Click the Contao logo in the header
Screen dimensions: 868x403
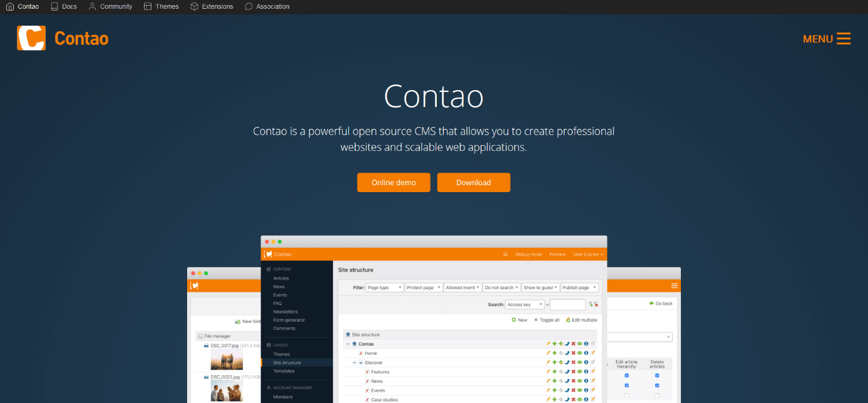pyautogui.click(x=63, y=38)
